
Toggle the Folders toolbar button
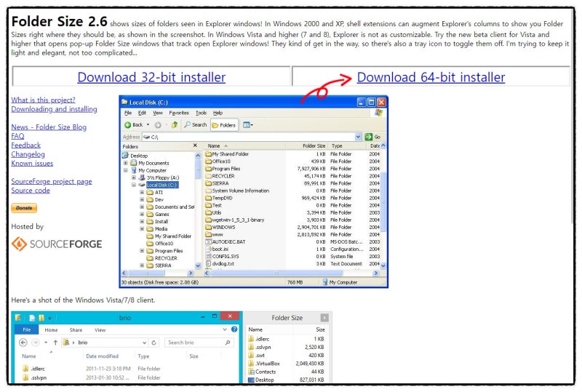point(224,125)
